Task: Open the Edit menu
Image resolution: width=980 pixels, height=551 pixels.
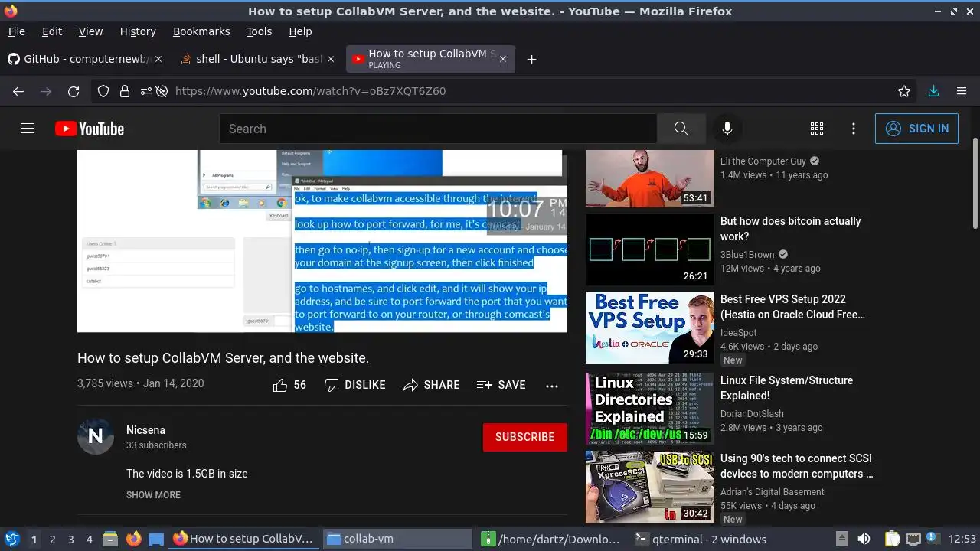Action: point(52,31)
